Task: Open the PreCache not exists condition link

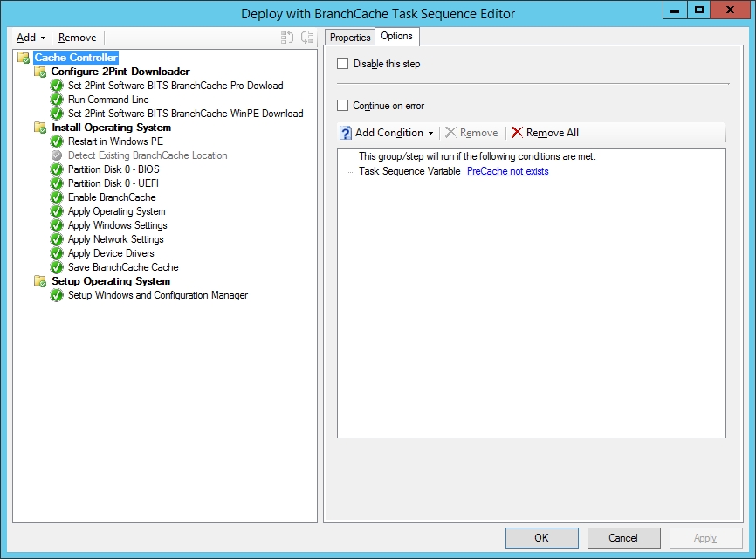Action: (507, 171)
